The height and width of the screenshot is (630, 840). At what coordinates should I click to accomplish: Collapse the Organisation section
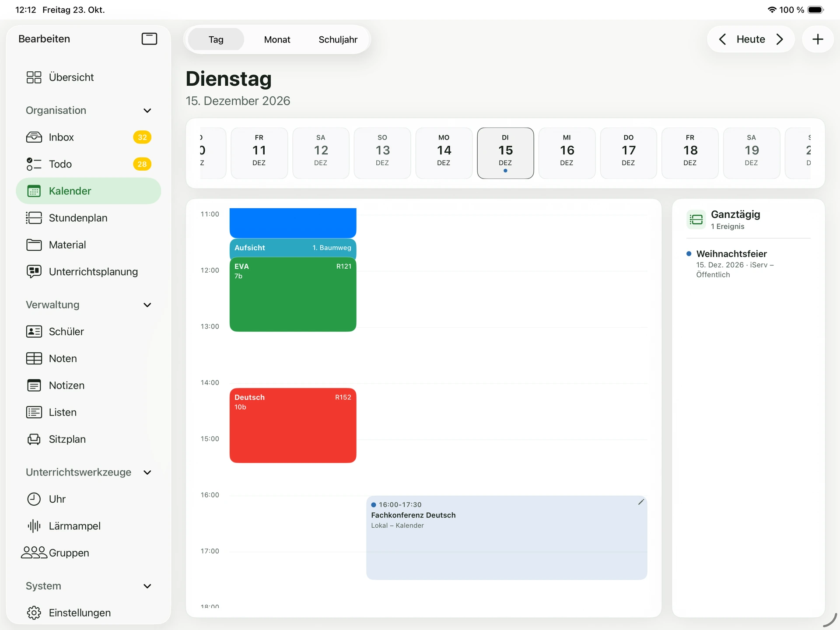[x=147, y=111]
